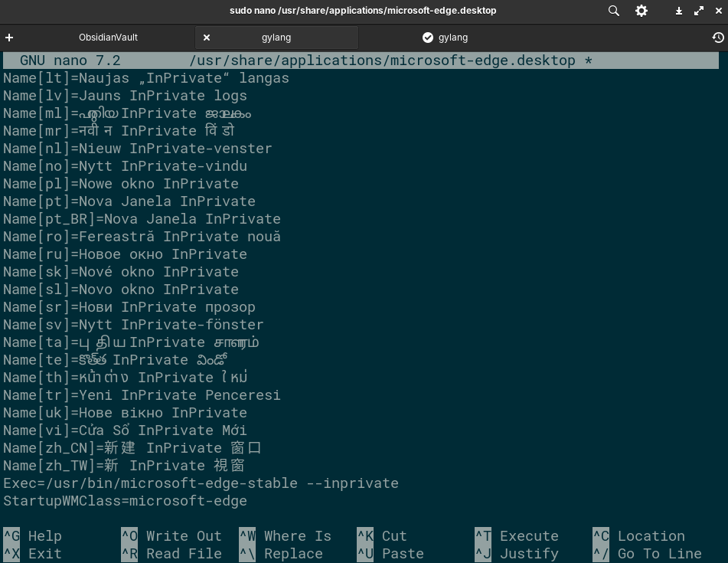Screen dimensions: 728x563
Task: Click the Name[mr] line
Action: [119, 131]
